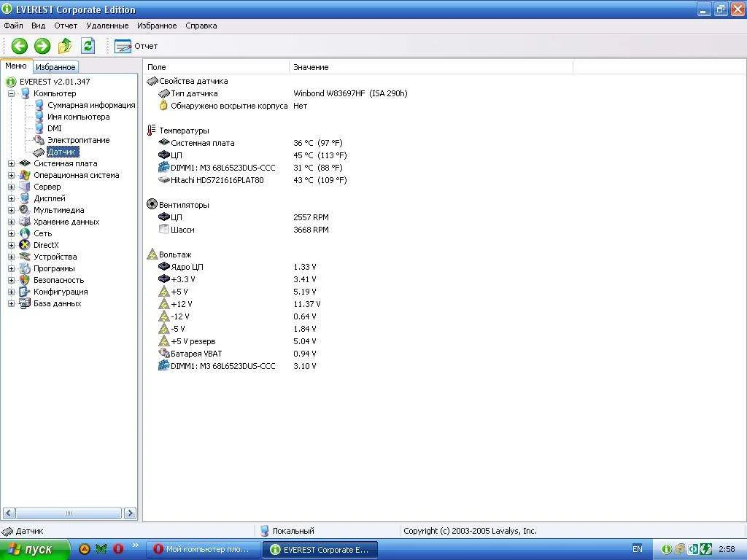Viewport: 747px width, 560px height.
Task: Click the Up level toolbar icon
Action: 65,46
